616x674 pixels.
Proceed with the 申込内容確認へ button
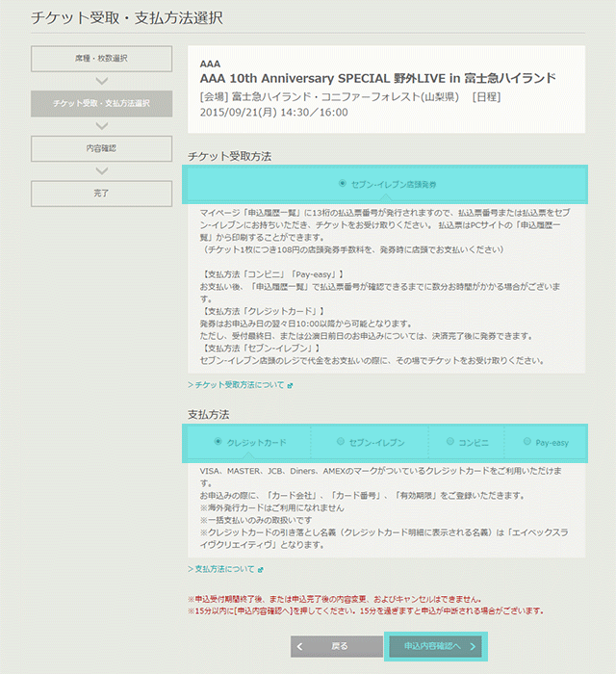click(435, 646)
